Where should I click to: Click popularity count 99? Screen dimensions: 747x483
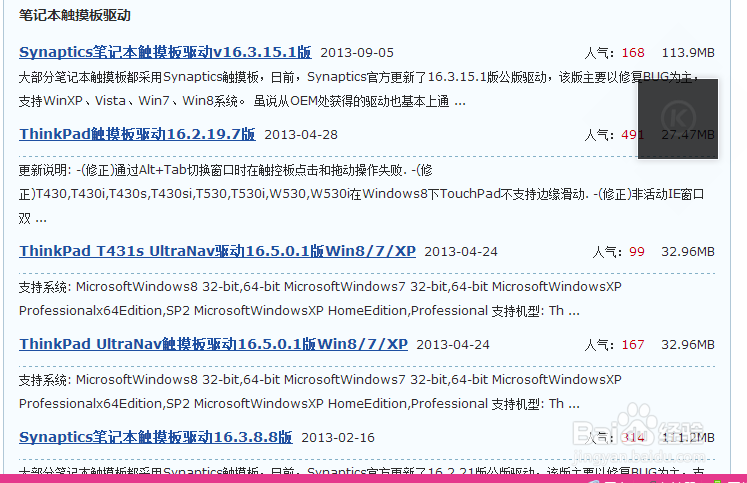point(636,252)
